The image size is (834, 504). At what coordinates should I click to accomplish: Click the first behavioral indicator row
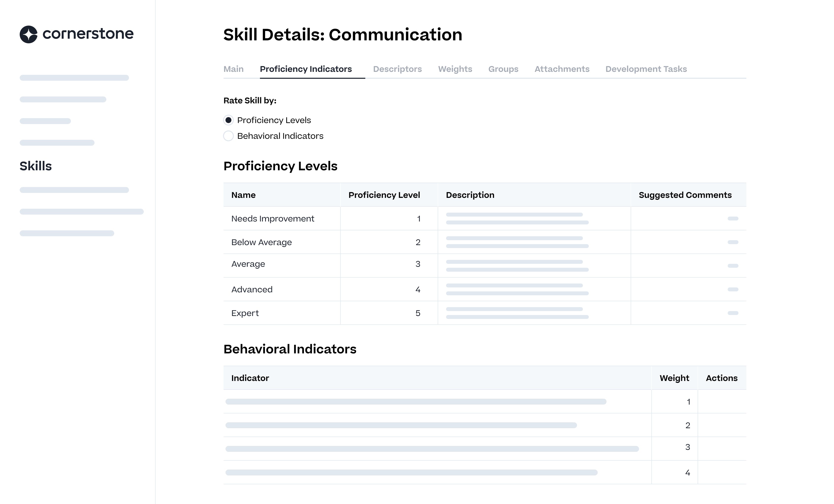(416, 401)
